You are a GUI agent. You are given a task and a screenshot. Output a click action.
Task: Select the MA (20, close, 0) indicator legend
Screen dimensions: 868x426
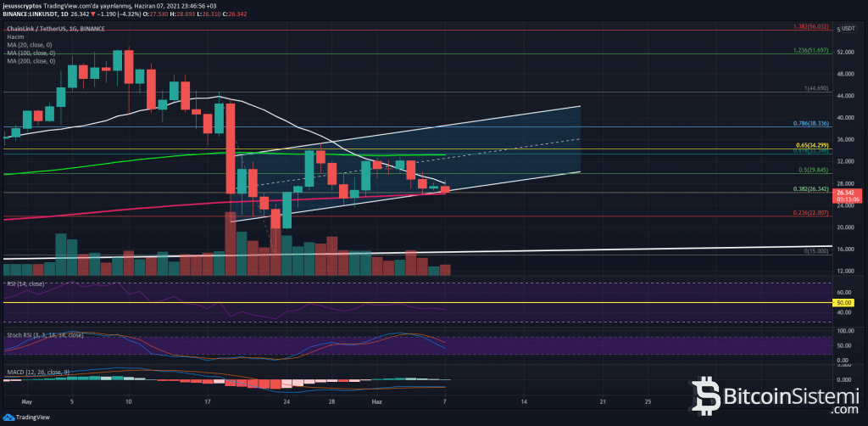click(x=31, y=45)
